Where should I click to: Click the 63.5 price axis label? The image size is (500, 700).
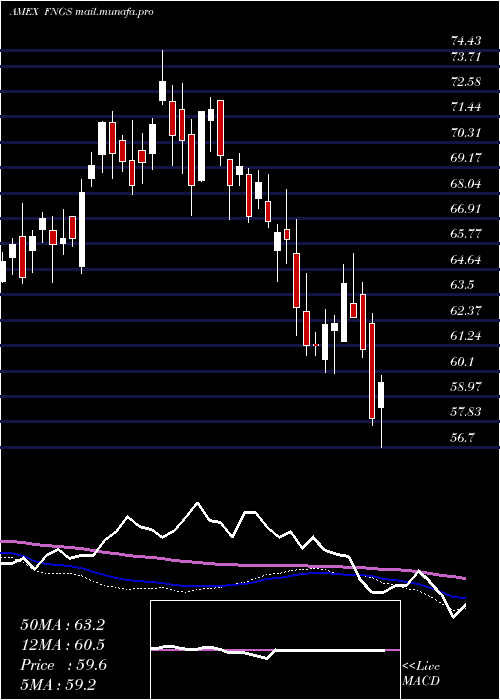(x=463, y=285)
